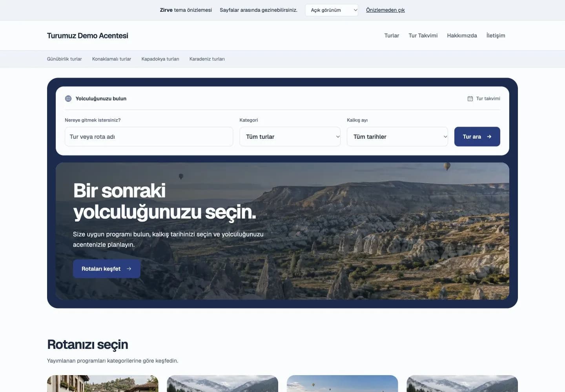Click the Bir sonraki yolculuğunuzu seçin headline
Viewport: 565px width, 392px height.
point(164,201)
